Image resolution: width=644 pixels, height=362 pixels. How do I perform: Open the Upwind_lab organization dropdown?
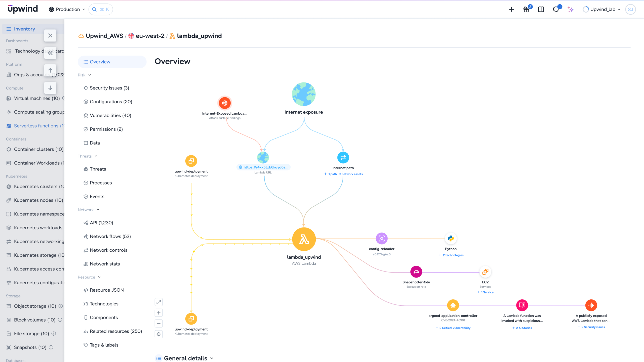601,9
